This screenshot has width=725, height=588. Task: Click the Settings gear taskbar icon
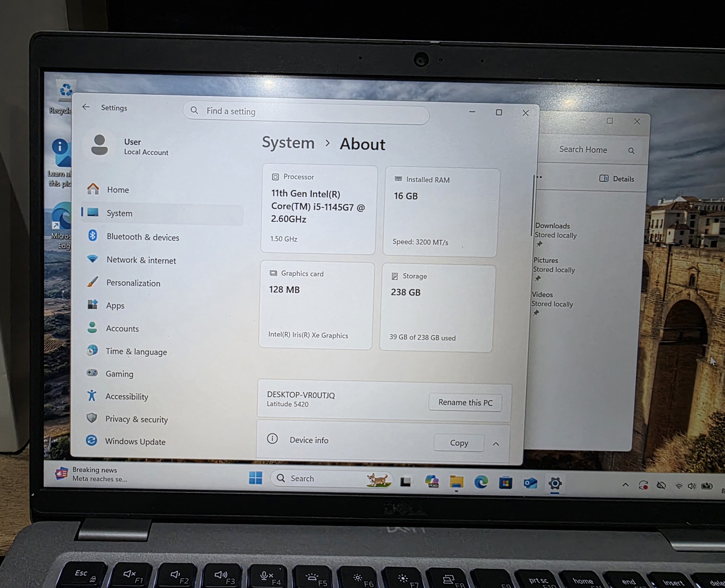555,483
